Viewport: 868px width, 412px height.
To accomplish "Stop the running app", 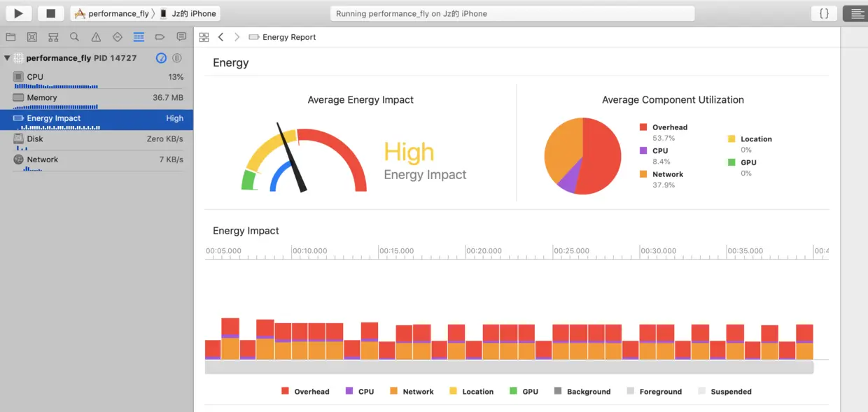I will 50,13.
